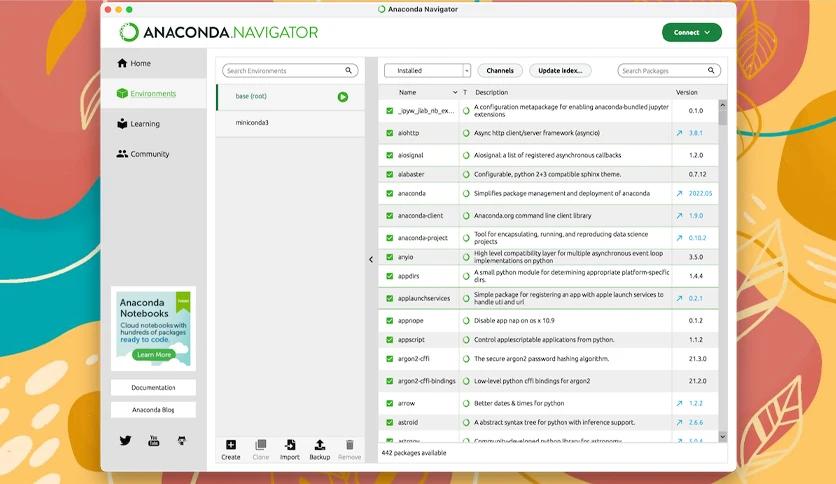This screenshot has height=484, width=836.
Task: Open the YouTube channel icon
Action: point(154,440)
